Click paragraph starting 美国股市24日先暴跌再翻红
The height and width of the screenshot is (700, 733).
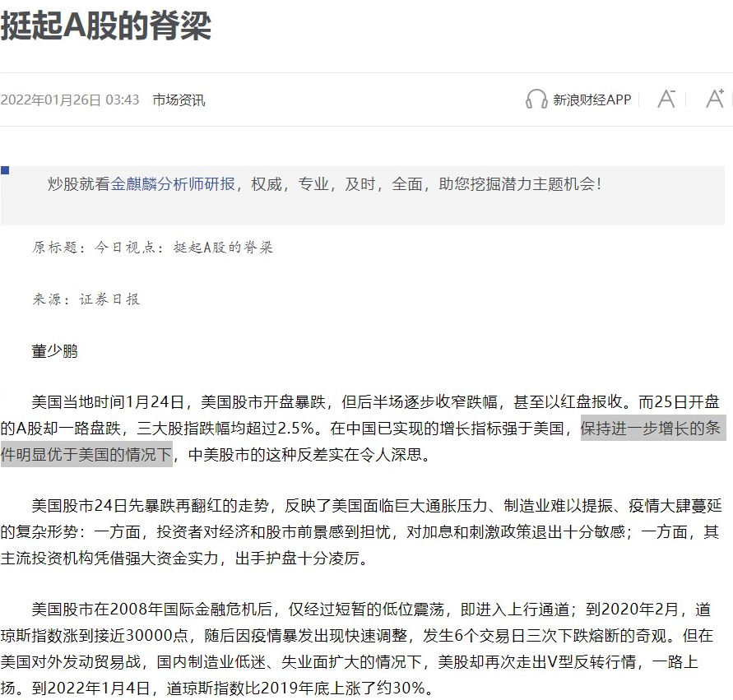[361, 531]
